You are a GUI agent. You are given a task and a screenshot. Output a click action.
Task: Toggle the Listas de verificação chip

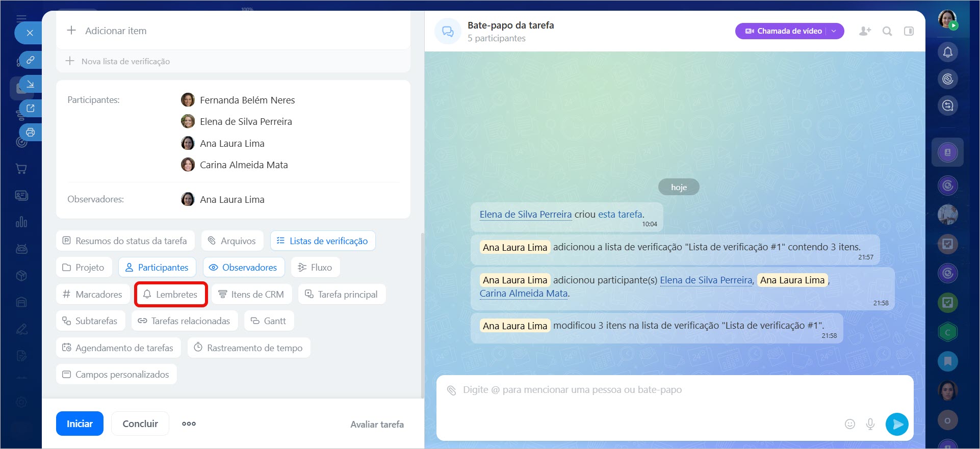click(322, 241)
